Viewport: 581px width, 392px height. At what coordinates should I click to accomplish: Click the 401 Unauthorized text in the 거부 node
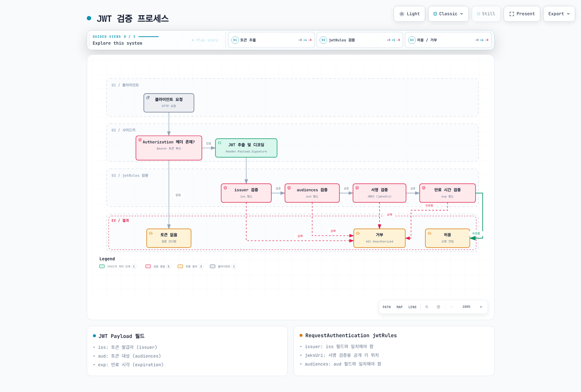point(379,241)
